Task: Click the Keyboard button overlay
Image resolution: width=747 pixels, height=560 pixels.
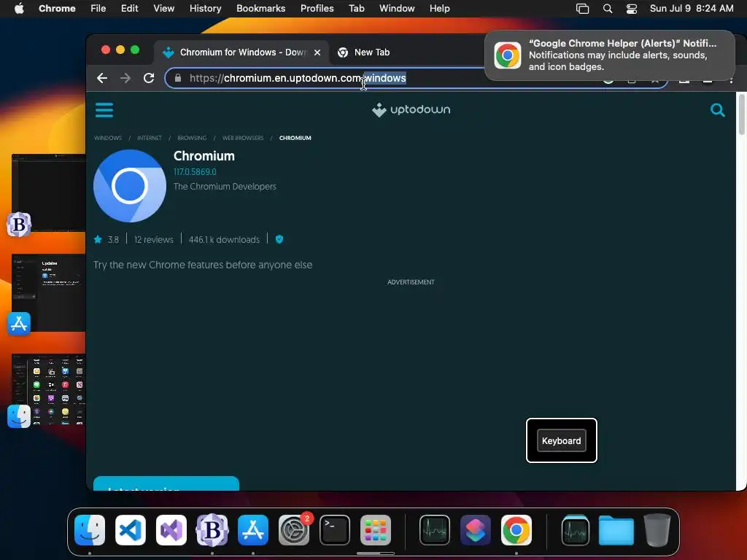Action: click(x=561, y=440)
